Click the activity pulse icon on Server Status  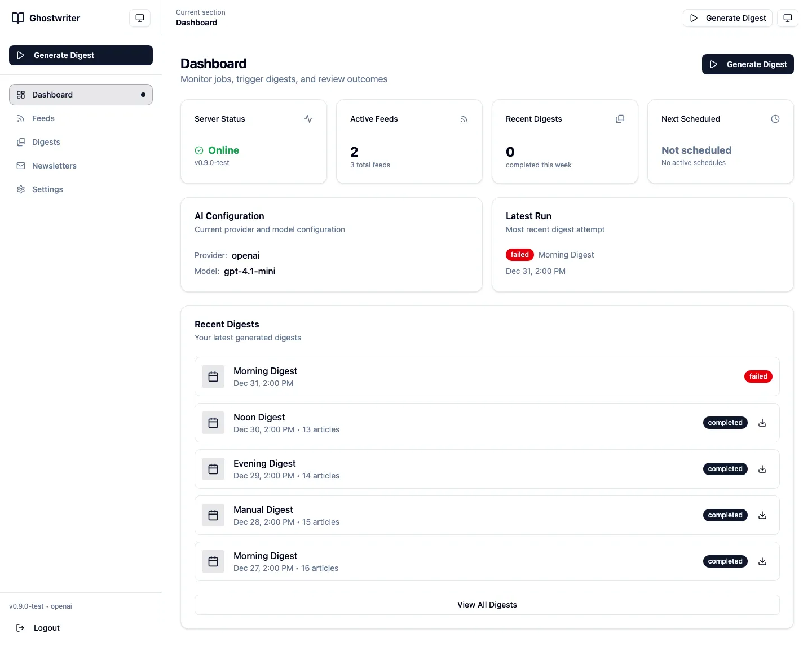pos(308,119)
